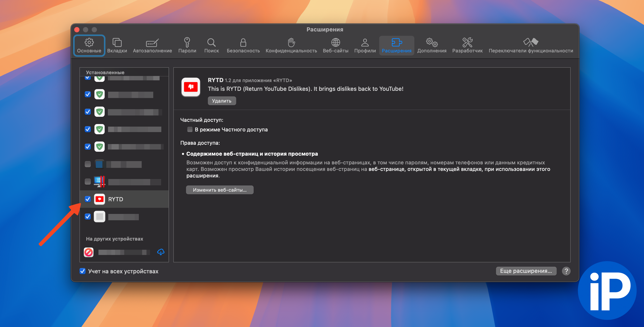Disable the RYTD extension checkbox

[88, 199]
